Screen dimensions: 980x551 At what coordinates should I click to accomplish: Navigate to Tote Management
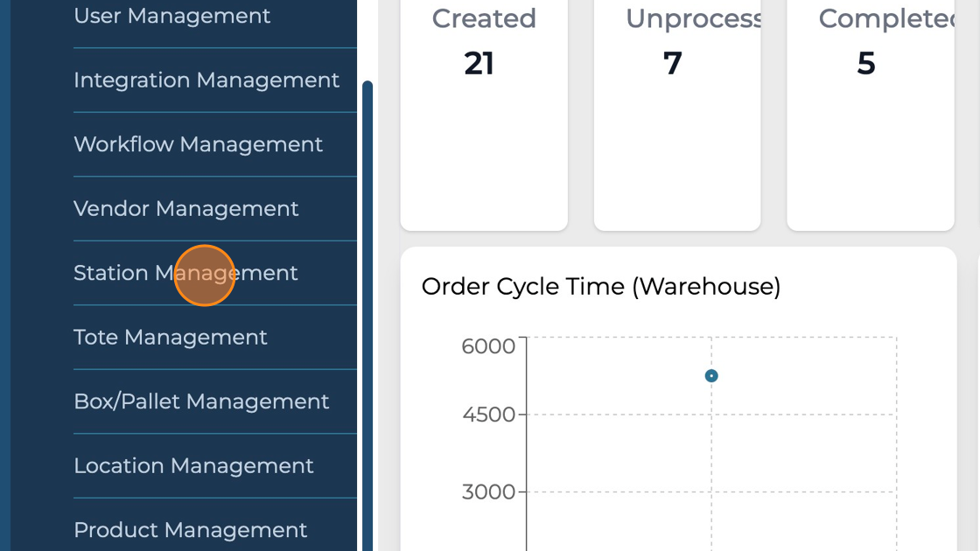click(x=171, y=337)
